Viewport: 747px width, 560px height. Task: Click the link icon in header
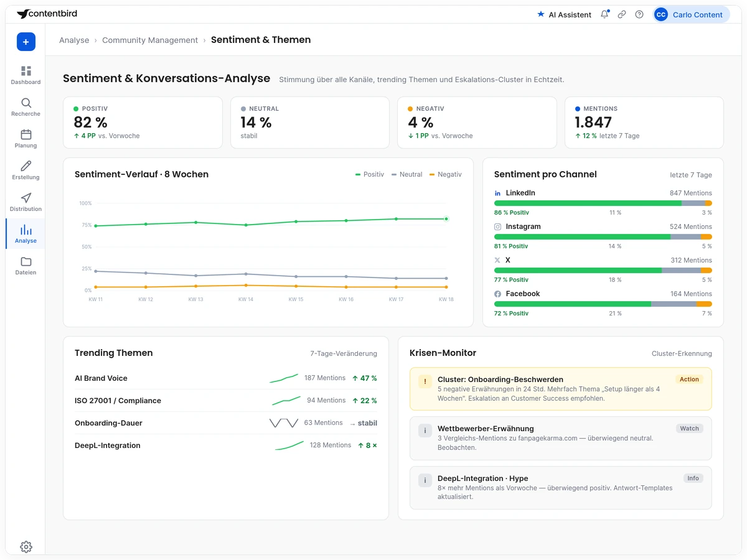(x=622, y=14)
